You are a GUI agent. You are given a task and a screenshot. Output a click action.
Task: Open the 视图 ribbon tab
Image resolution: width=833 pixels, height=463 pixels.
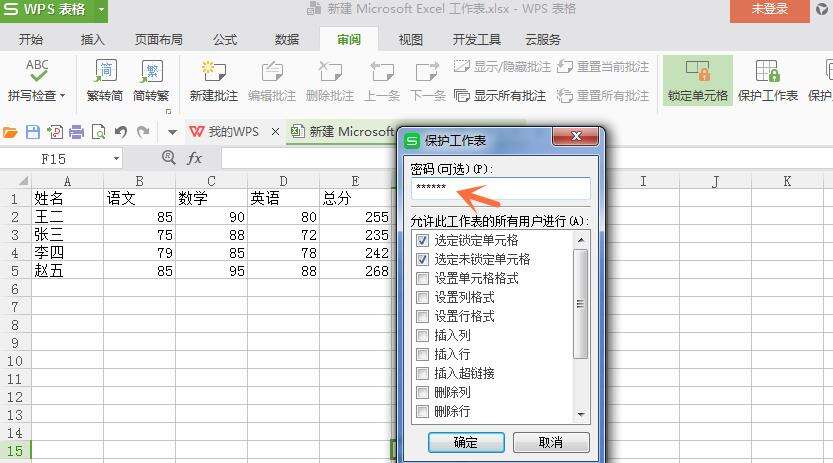tap(410, 39)
